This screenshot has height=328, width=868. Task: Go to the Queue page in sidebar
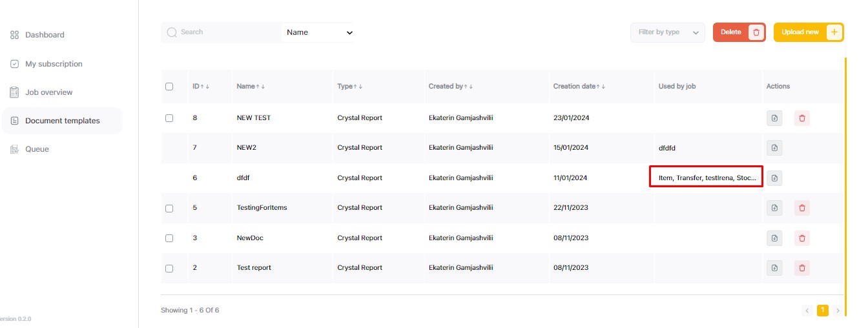point(37,149)
